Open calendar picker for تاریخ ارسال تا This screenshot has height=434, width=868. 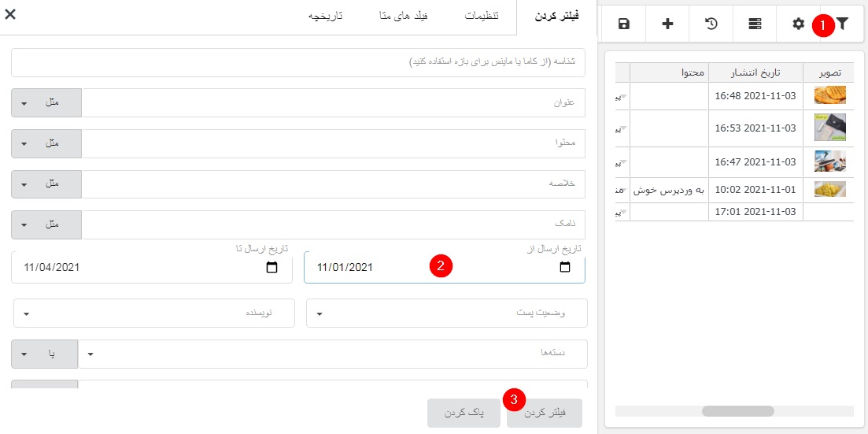coord(272,268)
